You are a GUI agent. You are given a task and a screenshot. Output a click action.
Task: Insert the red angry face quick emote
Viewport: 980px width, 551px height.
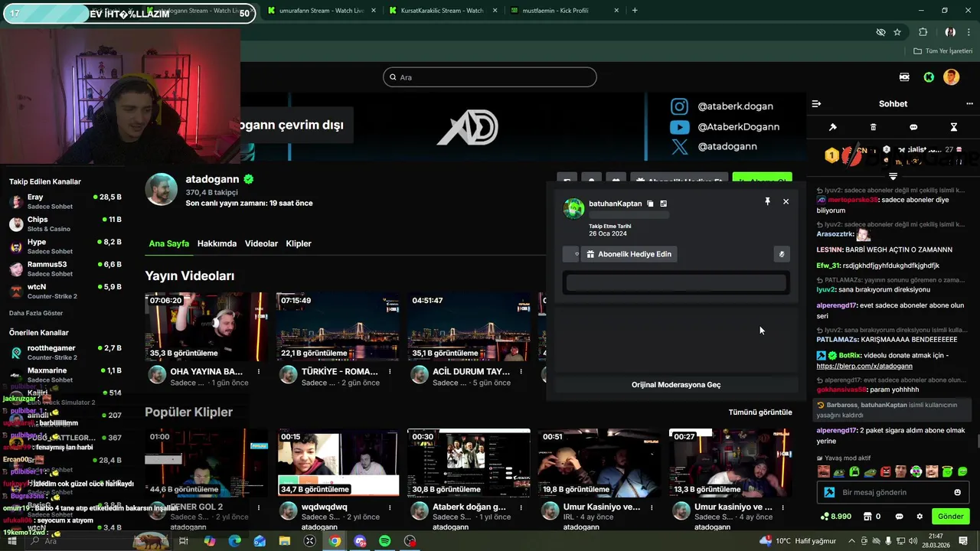pos(886,471)
